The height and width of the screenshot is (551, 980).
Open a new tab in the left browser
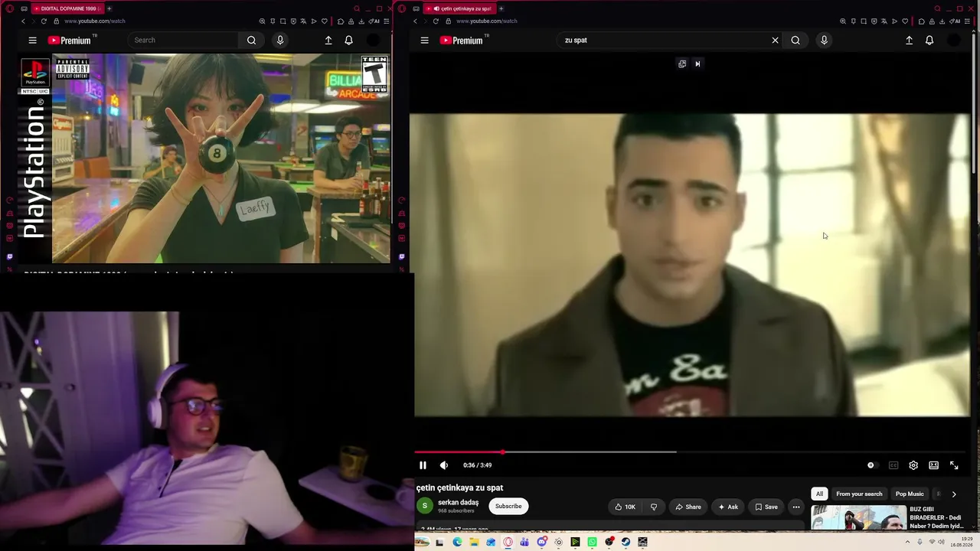coord(109,8)
